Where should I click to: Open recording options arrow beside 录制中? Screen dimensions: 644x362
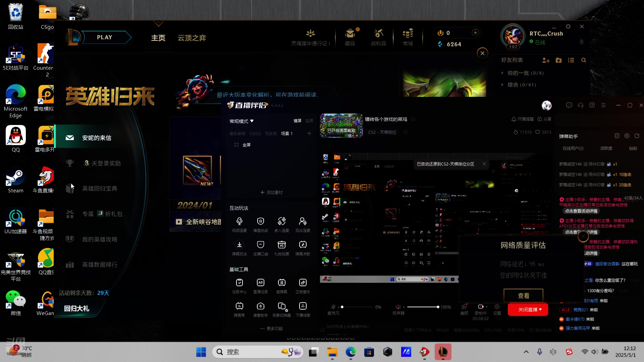pos(487,307)
